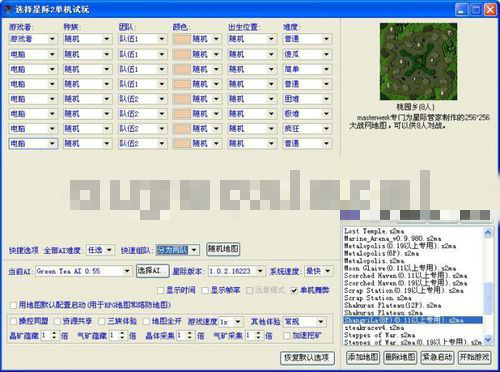Click the app icon in the title bar

click(7, 9)
